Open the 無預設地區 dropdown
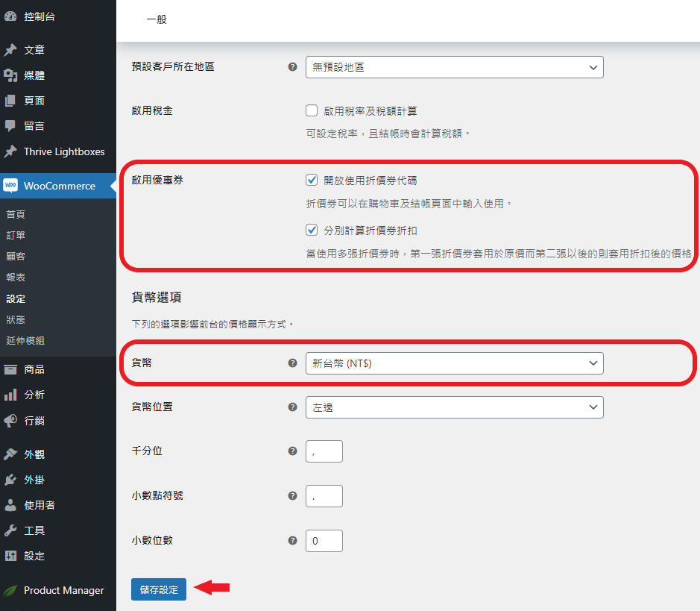700x611 pixels. [455, 67]
